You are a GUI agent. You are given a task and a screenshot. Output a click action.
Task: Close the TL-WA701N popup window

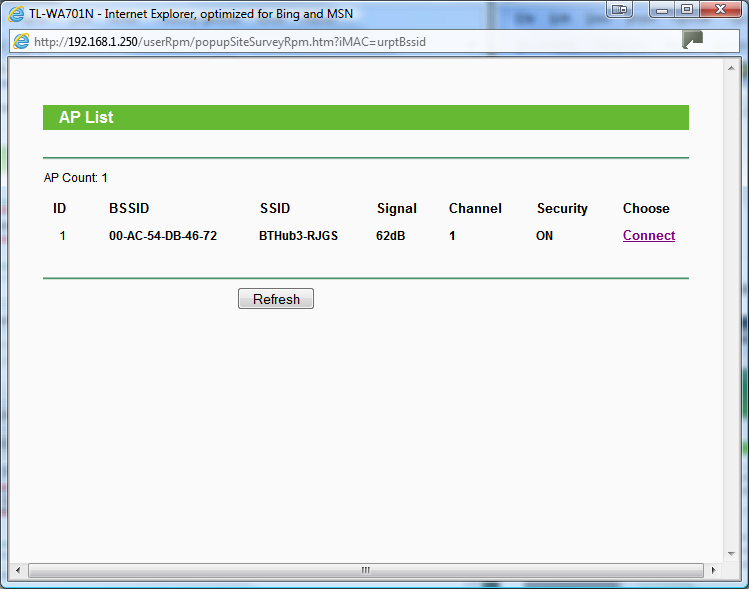(721, 10)
